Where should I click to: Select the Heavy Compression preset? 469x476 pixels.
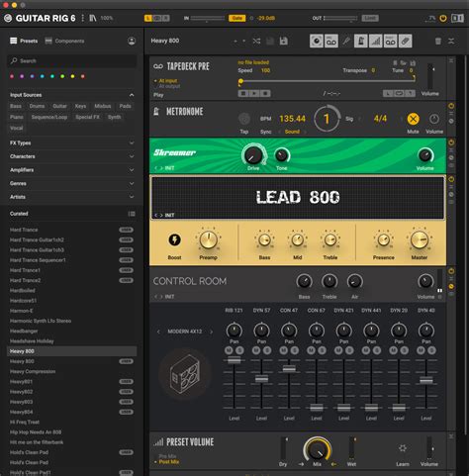33,371
